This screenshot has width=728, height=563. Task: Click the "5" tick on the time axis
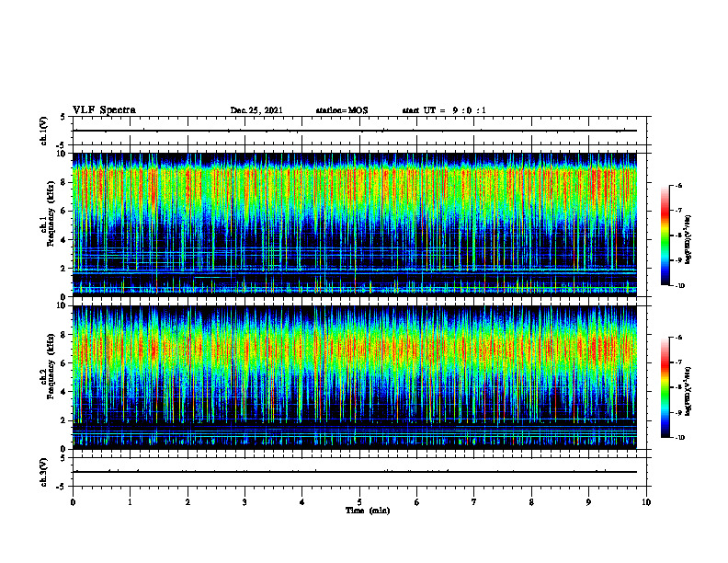pos(359,502)
